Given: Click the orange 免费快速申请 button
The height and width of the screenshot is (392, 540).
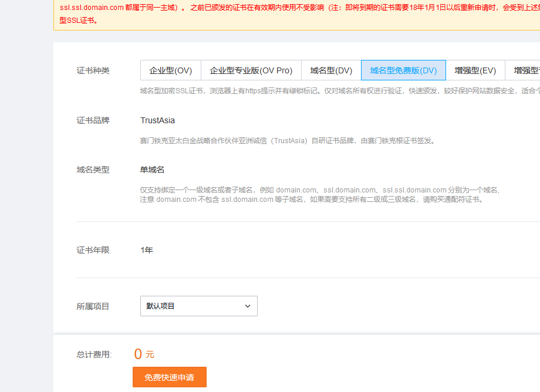Looking at the screenshot, I should point(170,377).
